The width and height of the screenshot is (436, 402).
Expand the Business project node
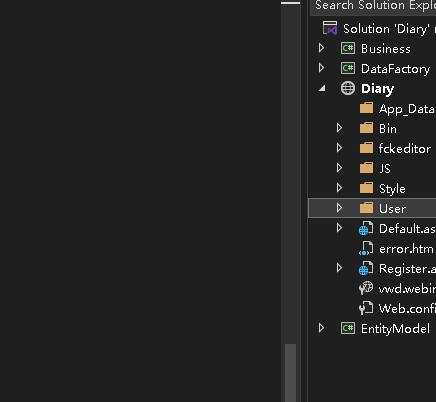(x=321, y=48)
